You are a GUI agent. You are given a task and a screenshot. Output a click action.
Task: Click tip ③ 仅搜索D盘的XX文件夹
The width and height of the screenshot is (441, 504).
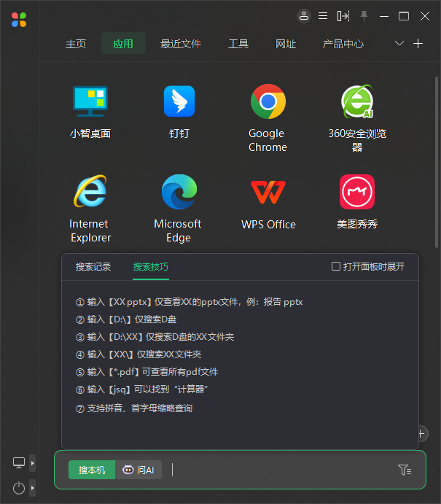point(155,336)
